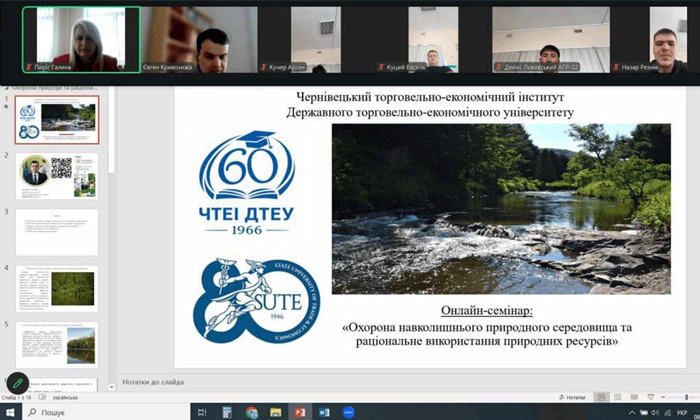Click Куцій Василь video tile
This screenshot has width=700, height=420.
(433, 40)
